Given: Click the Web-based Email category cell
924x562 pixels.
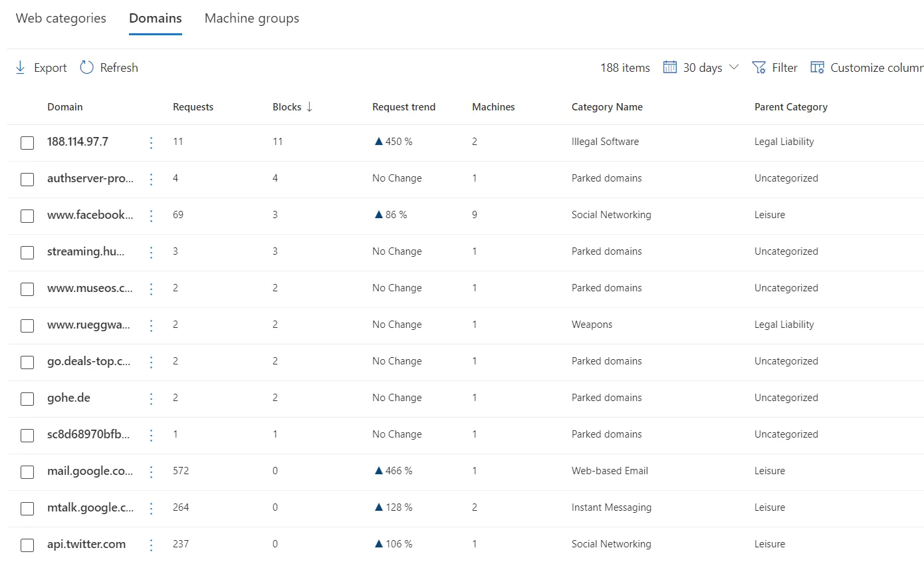Looking at the screenshot, I should [610, 471].
